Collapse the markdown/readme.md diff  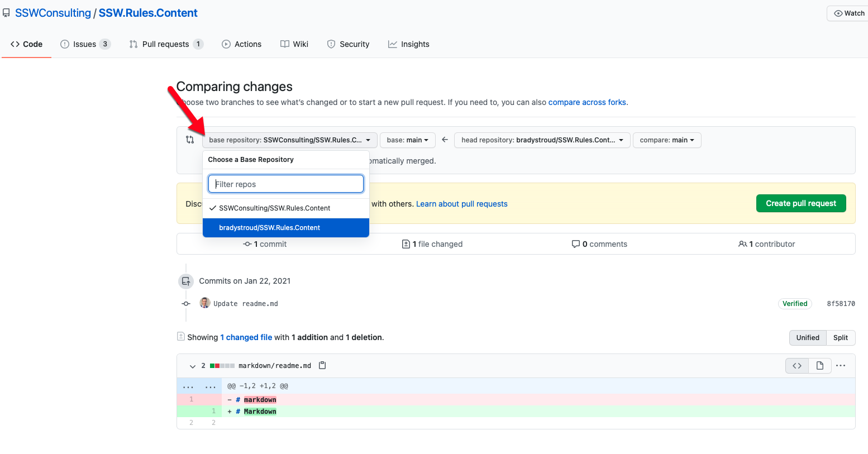pyautogui.click(x=193, y=366)
